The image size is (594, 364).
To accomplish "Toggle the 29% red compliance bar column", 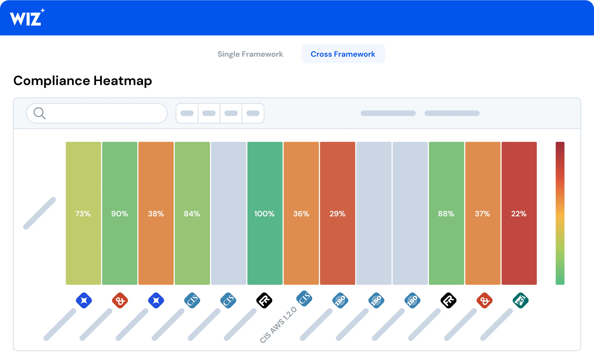I will (337, 213).
